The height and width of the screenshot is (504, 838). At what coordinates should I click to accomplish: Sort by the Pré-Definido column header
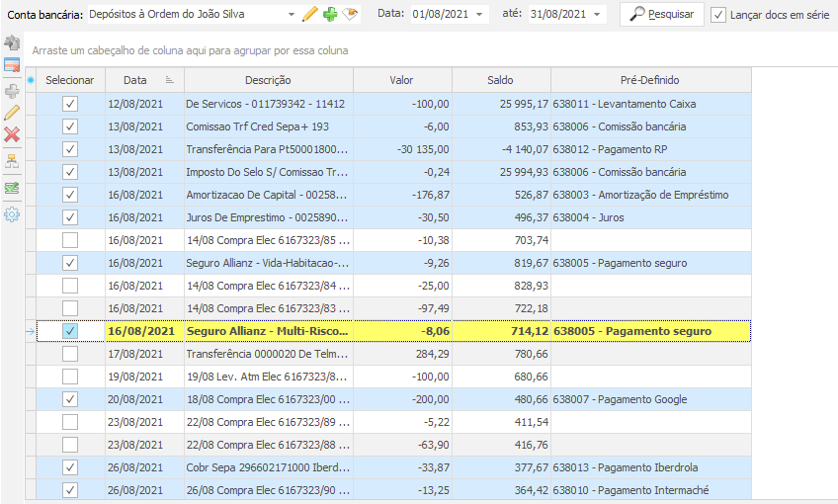tap(650, 80)
